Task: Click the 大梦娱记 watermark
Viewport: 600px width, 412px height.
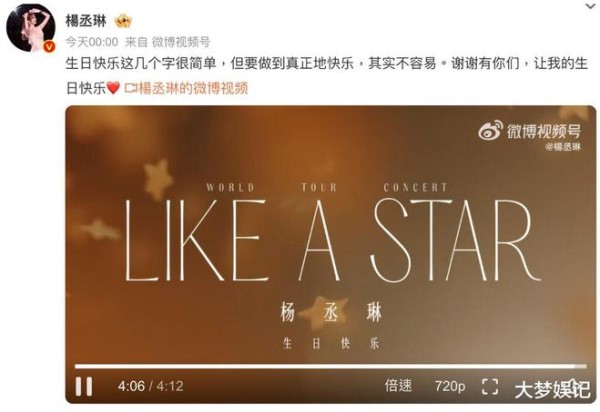Action: click(x=553, y=390)
